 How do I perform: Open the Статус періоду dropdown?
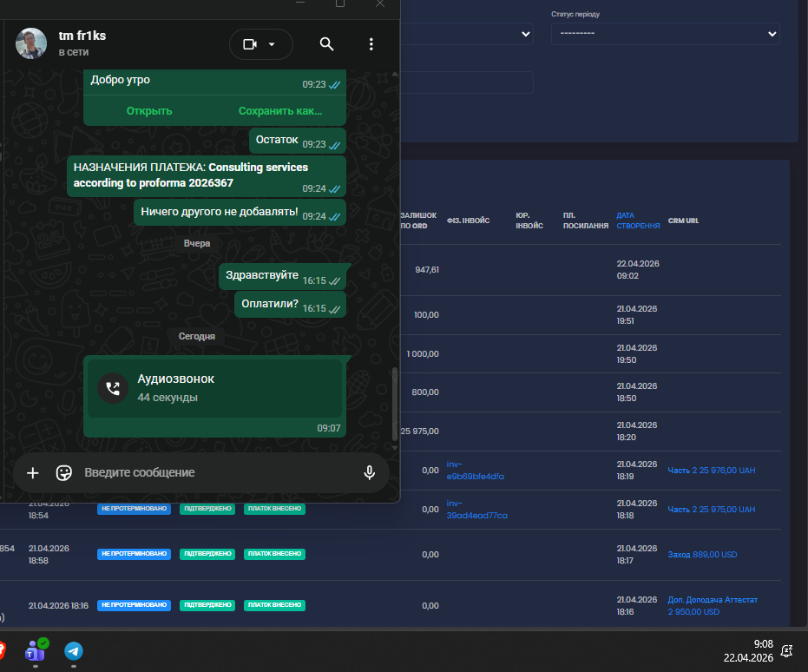[x=666, y=34]
